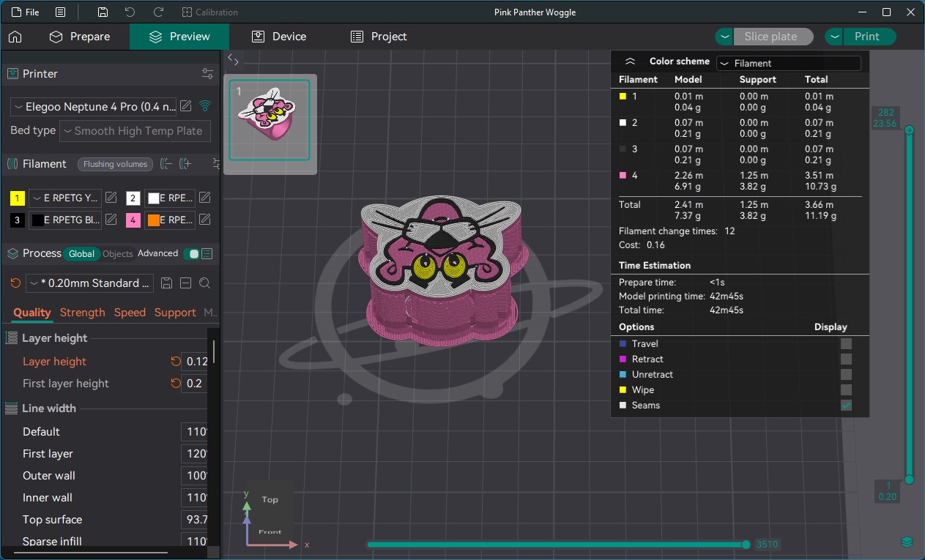Screen dimensions: 925x560
Task: Switch to the Device tab
Action: click(x=279, y=37)
